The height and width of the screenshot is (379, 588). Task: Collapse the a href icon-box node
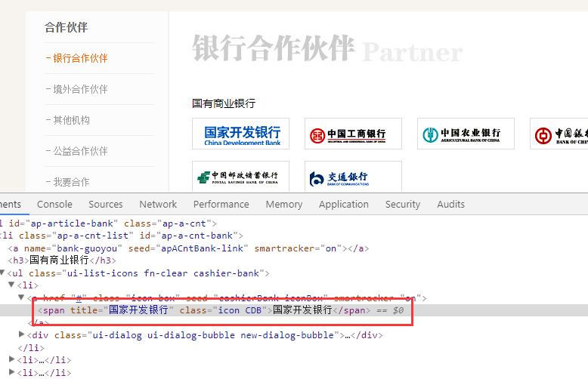coord(21,297)
